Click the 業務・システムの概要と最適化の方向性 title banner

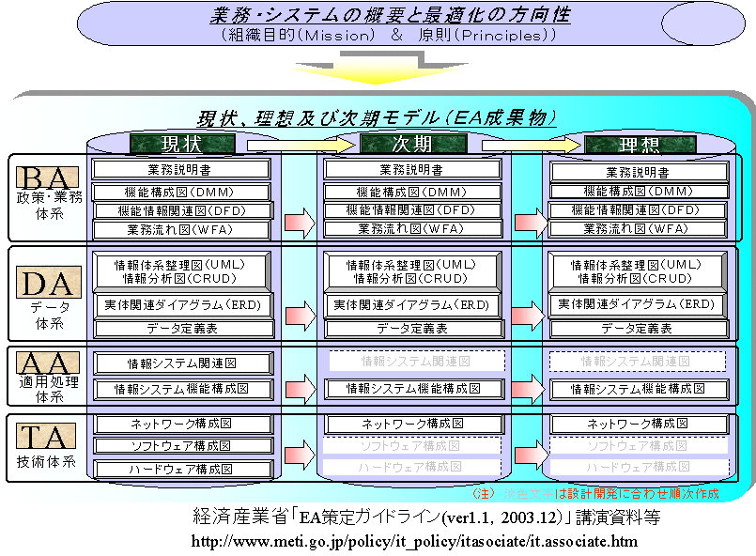(x=376, y=23)
